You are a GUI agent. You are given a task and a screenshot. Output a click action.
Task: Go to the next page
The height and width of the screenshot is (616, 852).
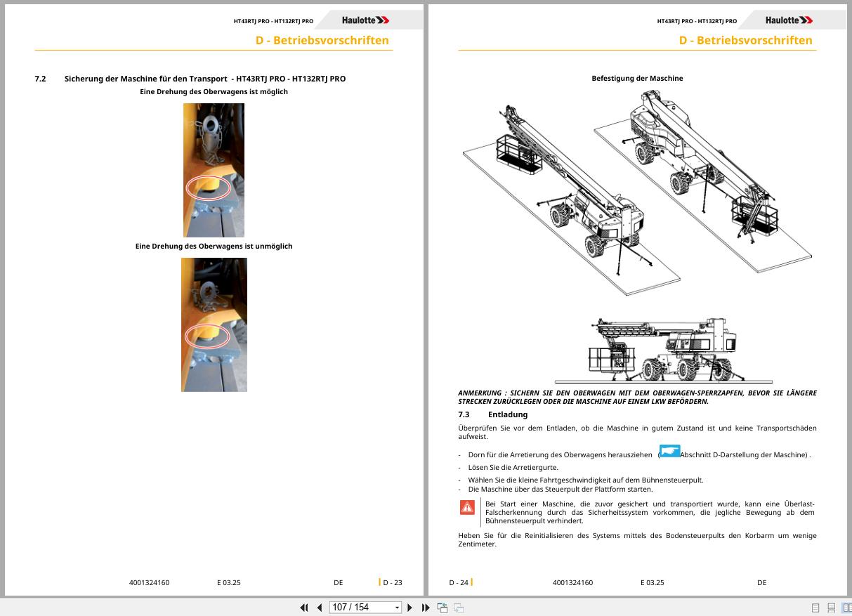click(x=410, y=608)
